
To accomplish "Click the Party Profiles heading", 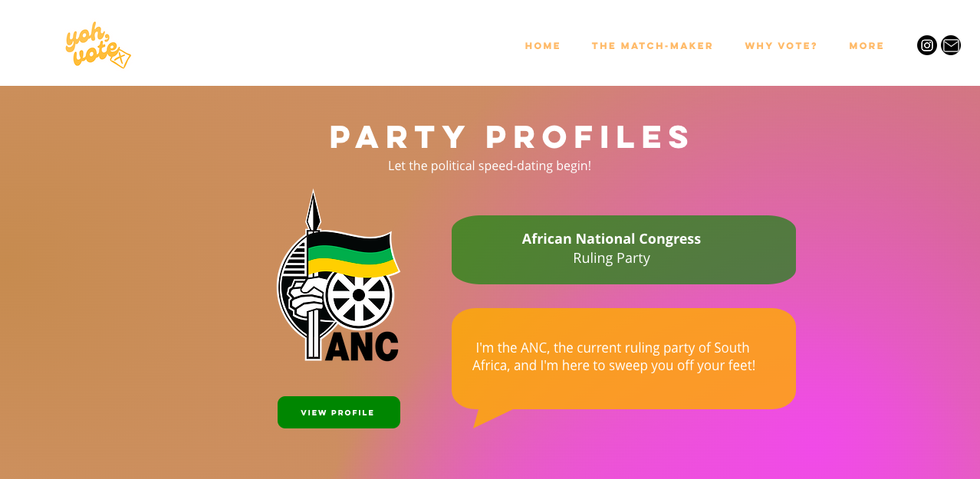I will click(x=511, y=136).
